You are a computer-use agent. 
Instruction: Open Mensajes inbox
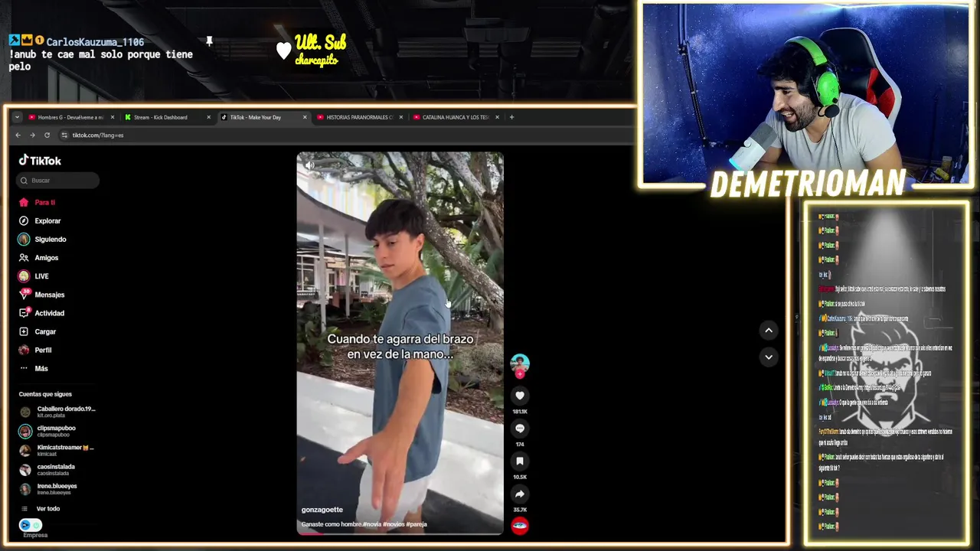pos(42,295)
